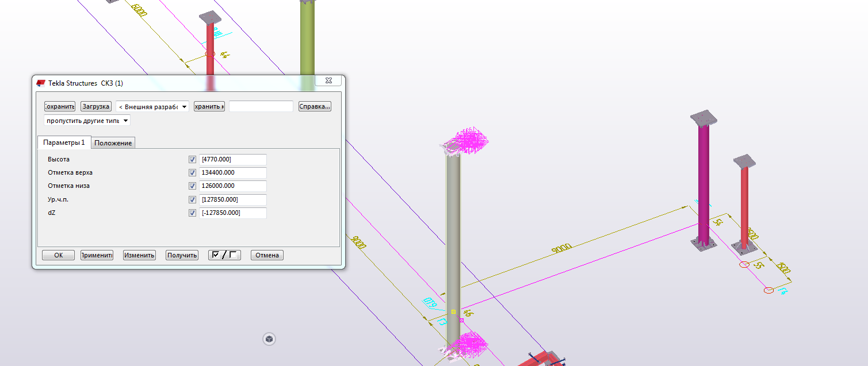The width and height of the screenshot is (868, 366).
Task: Toggle the Высота checkbox
Action: click(x=192, y=159)
